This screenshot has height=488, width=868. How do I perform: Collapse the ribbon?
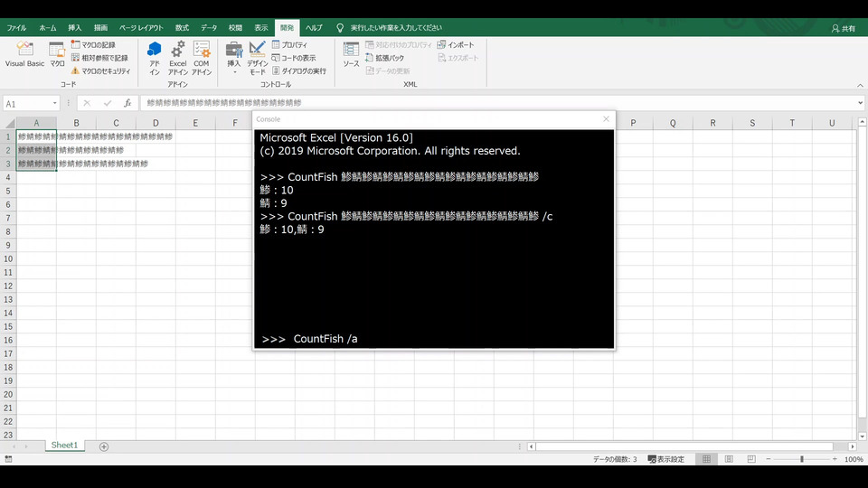860,85
